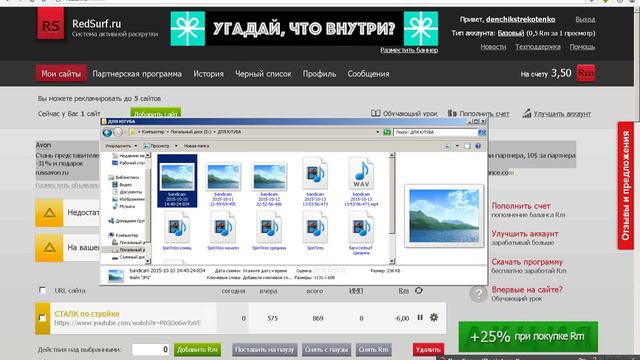Click refresh icon beside Rm column

point(419,291)
